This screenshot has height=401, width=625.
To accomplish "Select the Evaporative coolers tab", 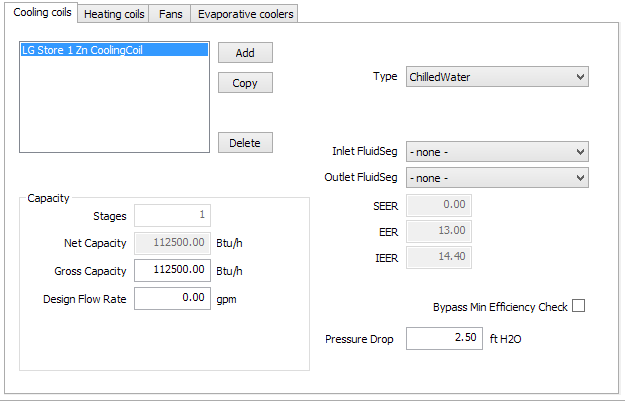I will click(245, 14).
